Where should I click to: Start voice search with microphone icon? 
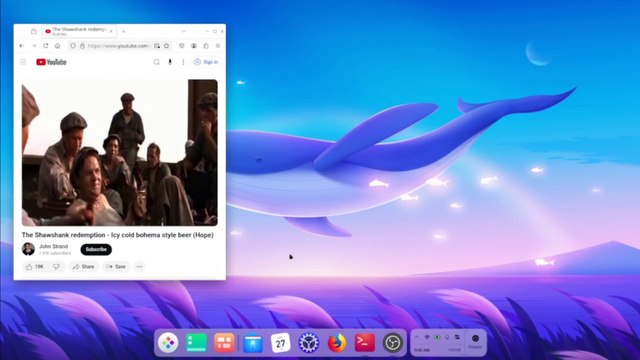pos(170,62)
